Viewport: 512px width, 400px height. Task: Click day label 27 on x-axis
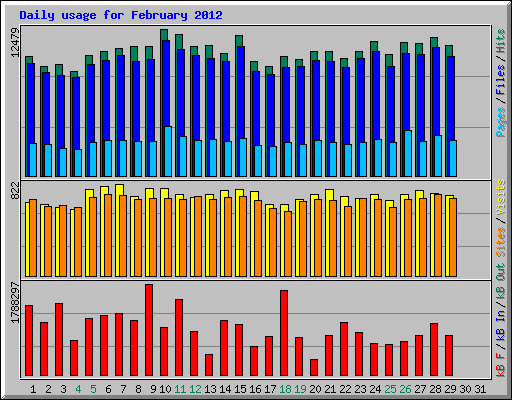click(420, 389)
